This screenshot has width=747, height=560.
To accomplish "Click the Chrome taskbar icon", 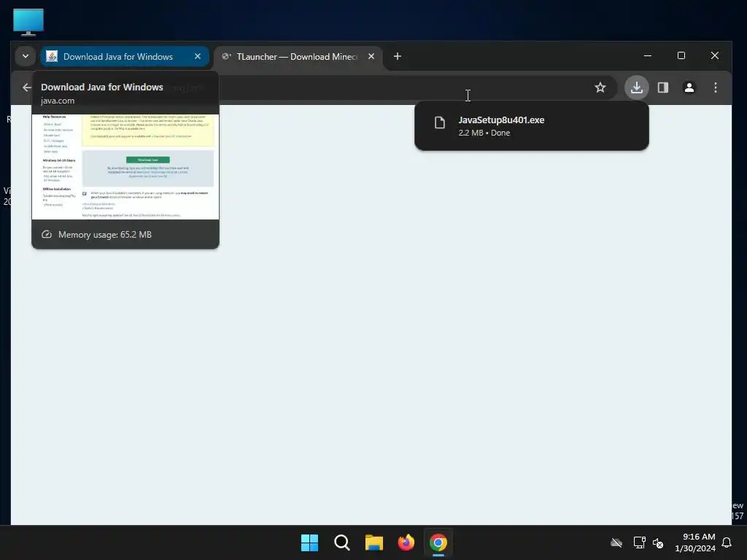I will [x=438, y=542].
